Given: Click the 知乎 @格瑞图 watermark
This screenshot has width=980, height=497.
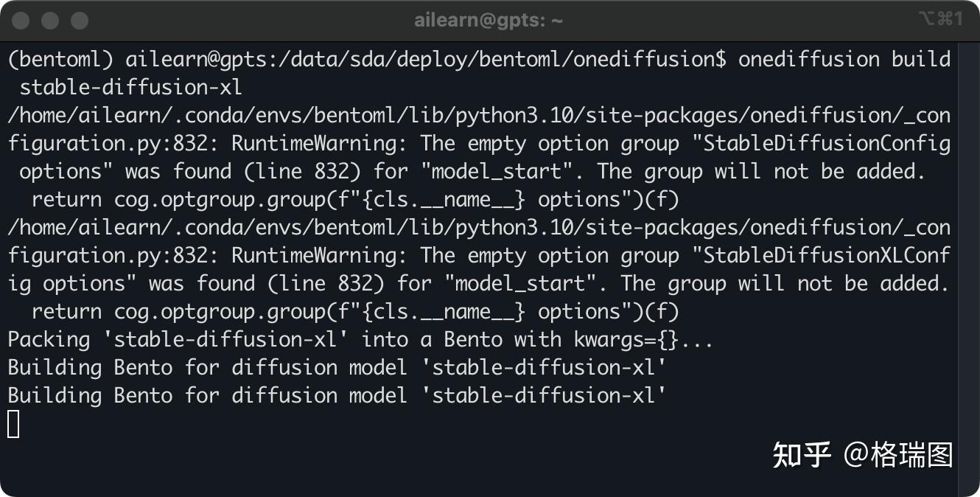Looking at the screenshot, I should pos(863,455).
